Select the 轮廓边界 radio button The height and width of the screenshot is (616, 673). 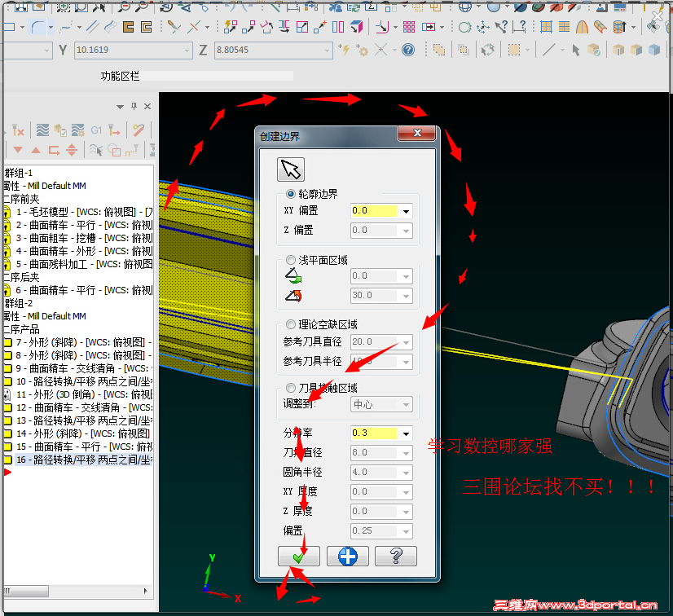291,194
